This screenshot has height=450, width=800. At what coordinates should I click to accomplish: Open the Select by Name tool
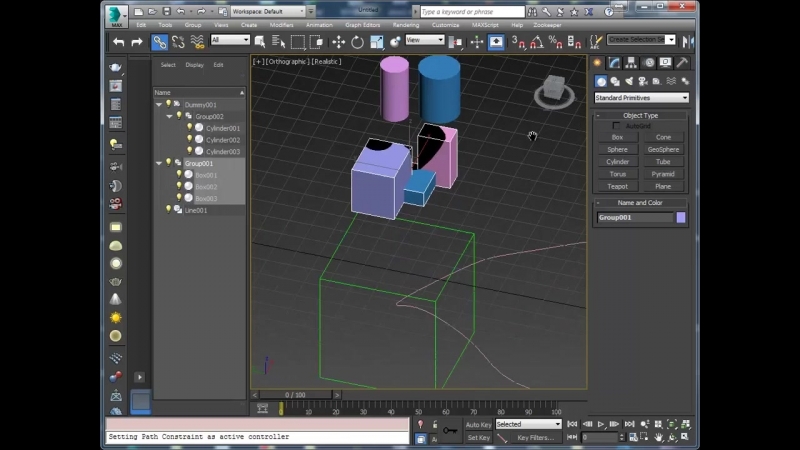tap(279, 42)
